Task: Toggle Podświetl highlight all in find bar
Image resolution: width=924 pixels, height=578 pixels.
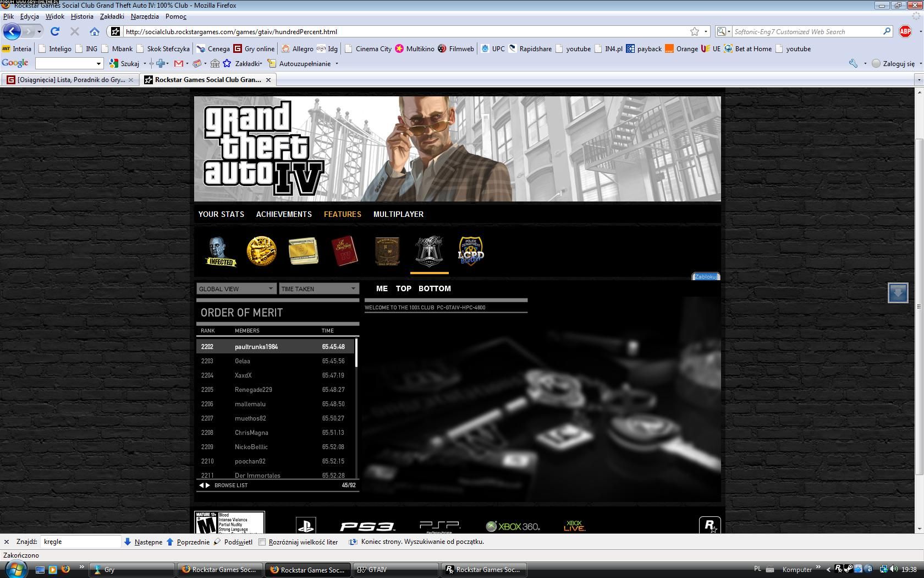Action: (233, 542)
